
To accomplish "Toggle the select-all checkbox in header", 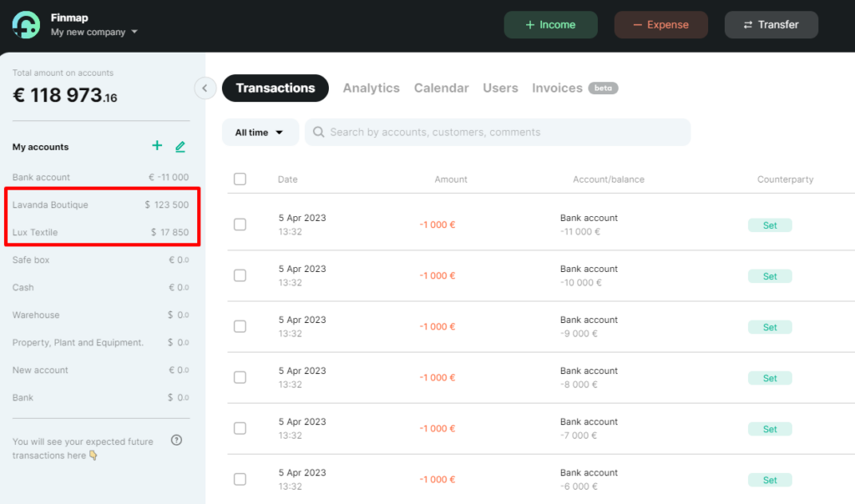I will (240, 179).
